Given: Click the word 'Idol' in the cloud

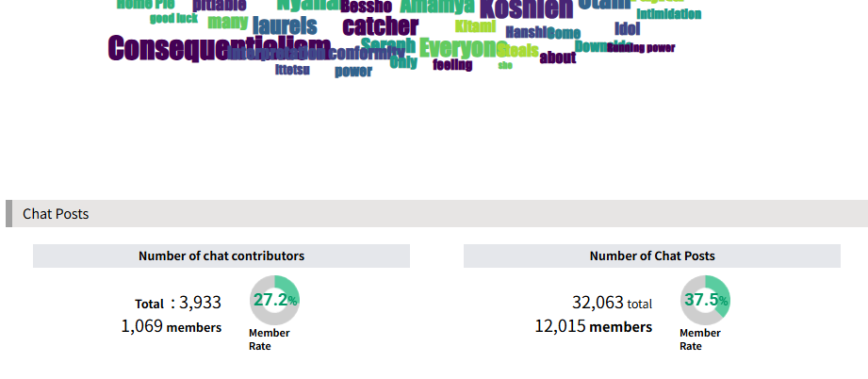Looking at the screenshot, I should point(627,29).
